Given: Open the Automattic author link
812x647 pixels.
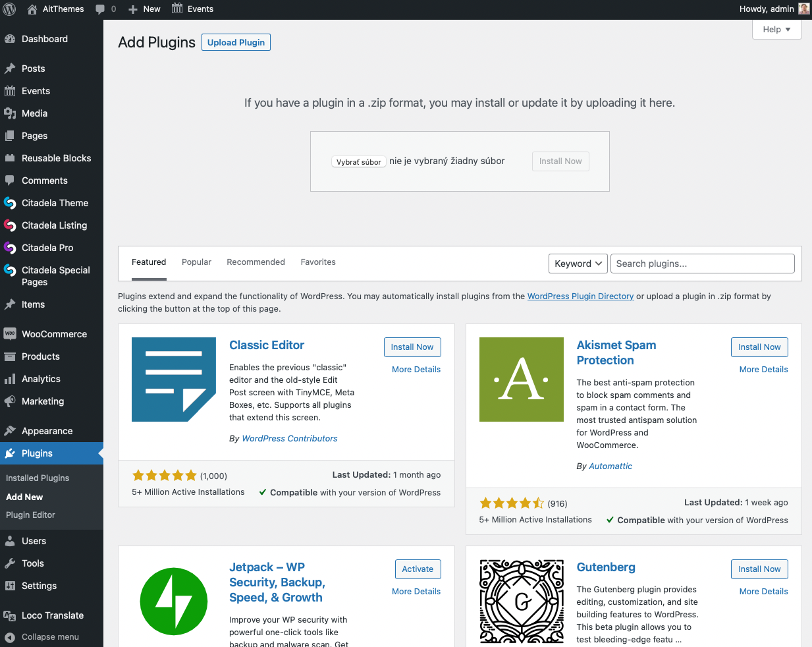Looking at the screenshot, I should tap(610, 466).
